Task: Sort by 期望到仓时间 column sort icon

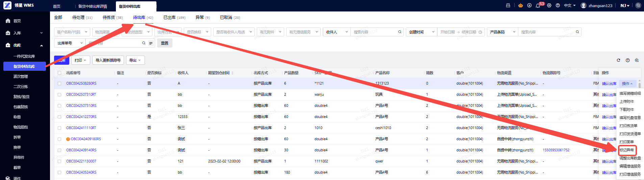Action: 232,73
